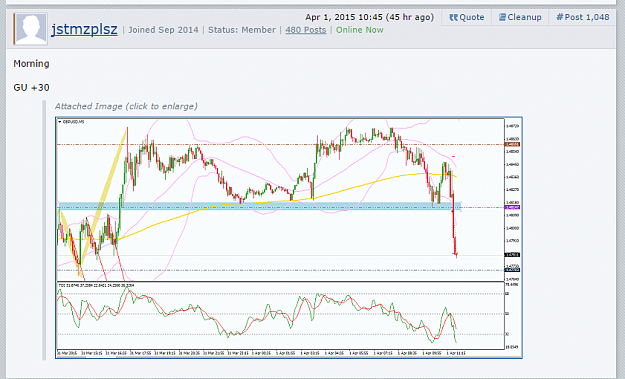Click the Quote button
Image resolution: width=625 pixels, height=379 pixels.
tap(466, 18)
